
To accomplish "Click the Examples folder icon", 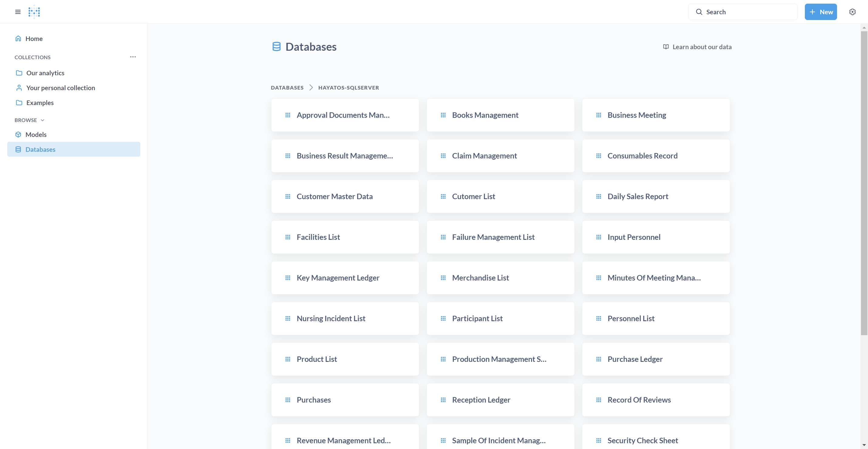I will [19, 102].
